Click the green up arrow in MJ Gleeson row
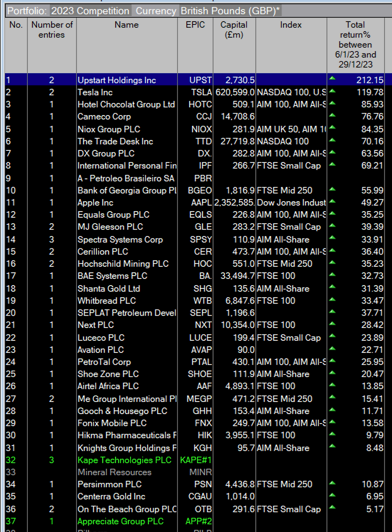 (x=332, y=225)
